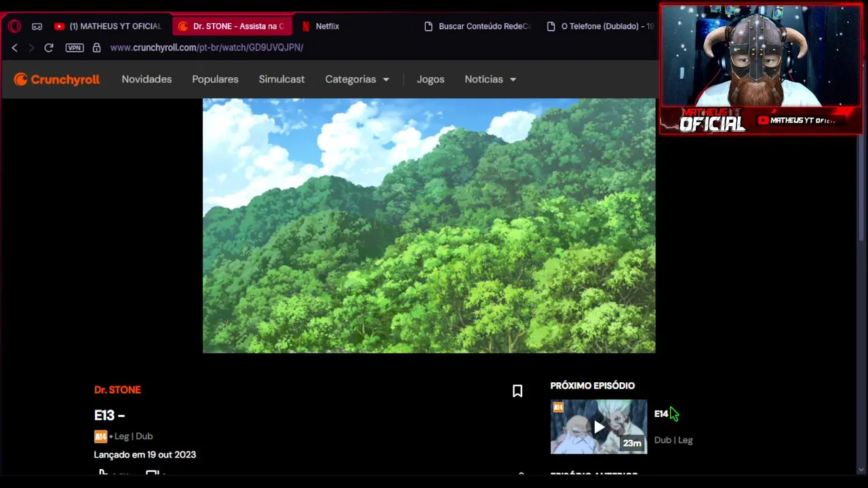868x488 pixels.
Task: Reload the page with the refresh icon
Action: 49,47
